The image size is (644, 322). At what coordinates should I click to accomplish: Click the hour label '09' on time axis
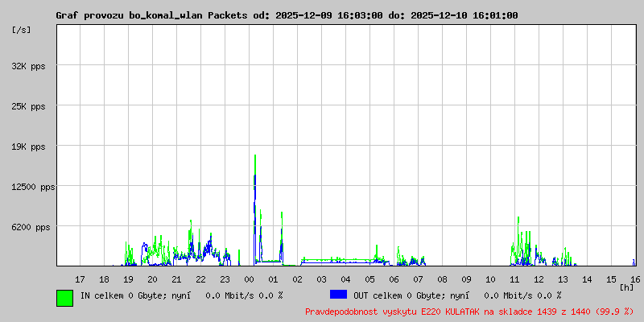tap(467, 279)
